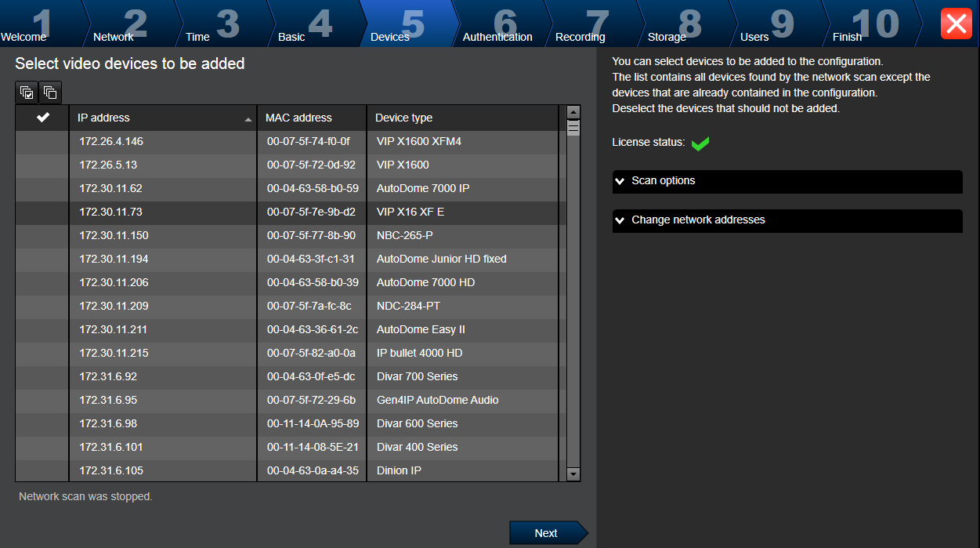Click MAC address 00-07-5f-7e-9b-d2
The height and width of the screenshot is (548, 980).
[x=311, y=212]
